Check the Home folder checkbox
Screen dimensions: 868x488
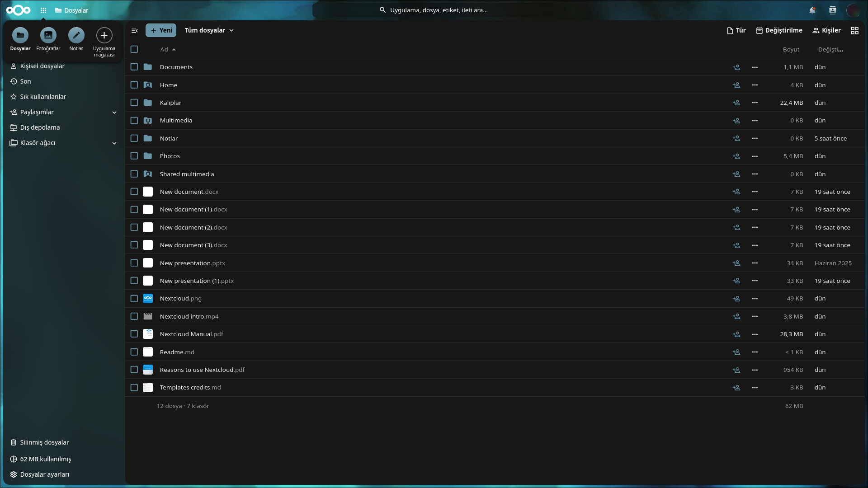(x=134, y=85)
